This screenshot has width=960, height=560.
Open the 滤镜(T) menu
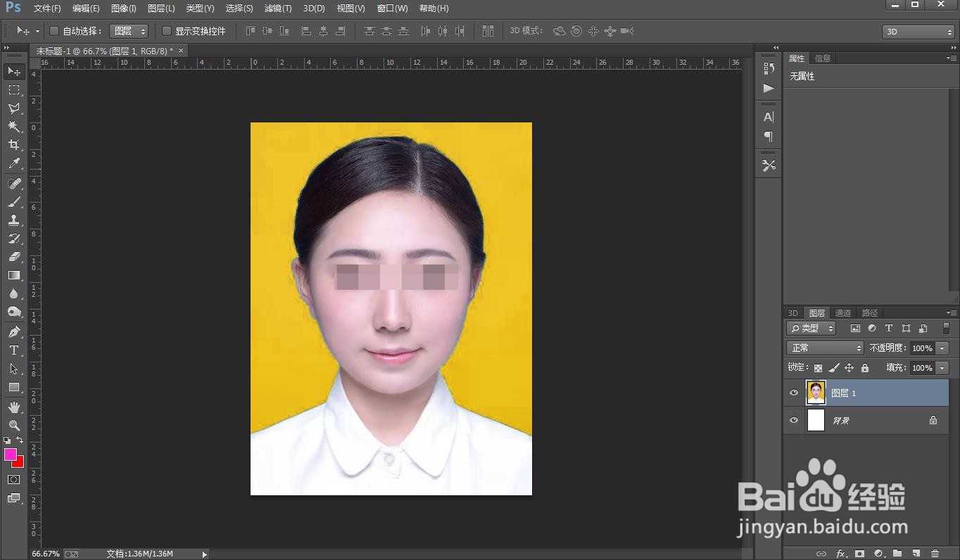278,8
